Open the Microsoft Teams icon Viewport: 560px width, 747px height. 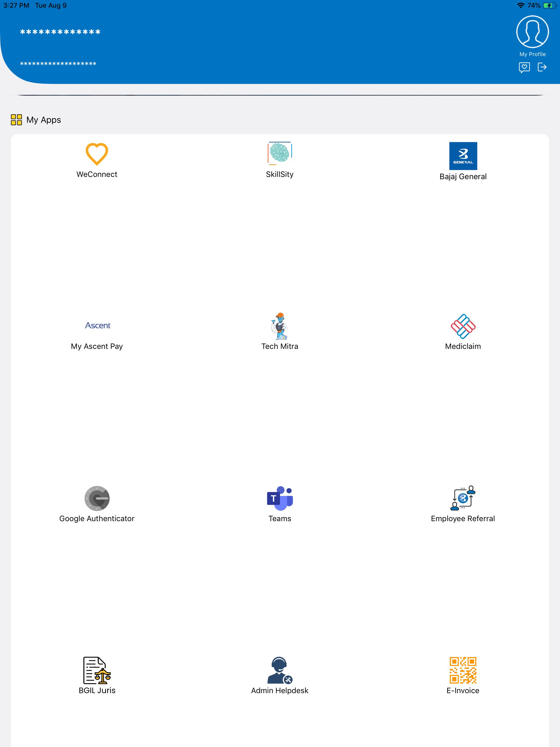(280, 498)
